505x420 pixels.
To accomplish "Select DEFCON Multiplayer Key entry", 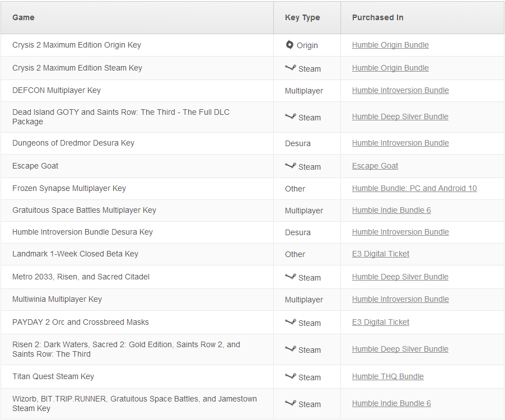I will 57,90.
